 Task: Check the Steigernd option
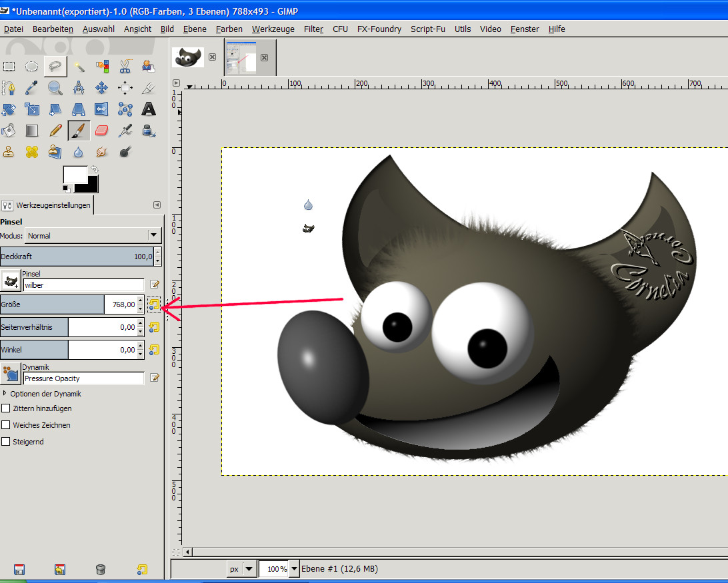tap(6, 442)
